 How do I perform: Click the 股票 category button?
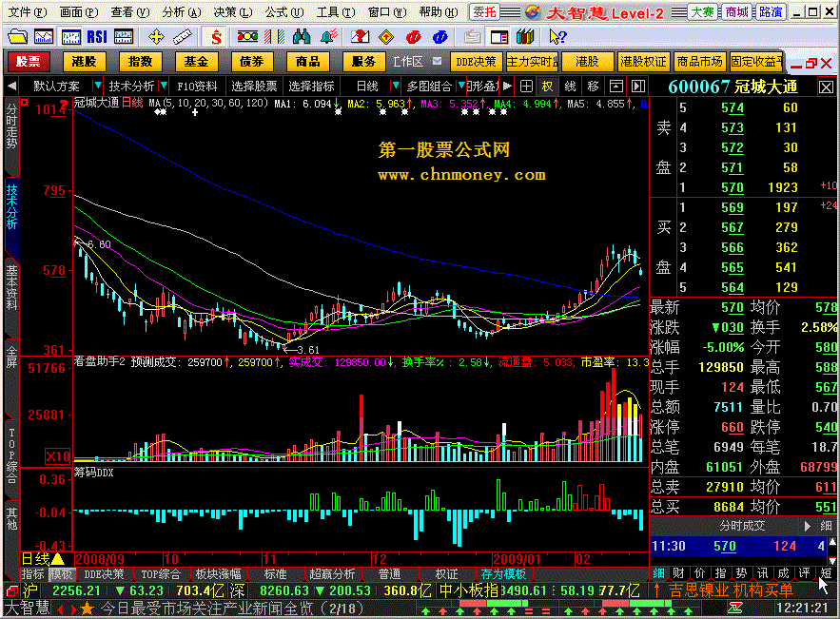[29, 62]
